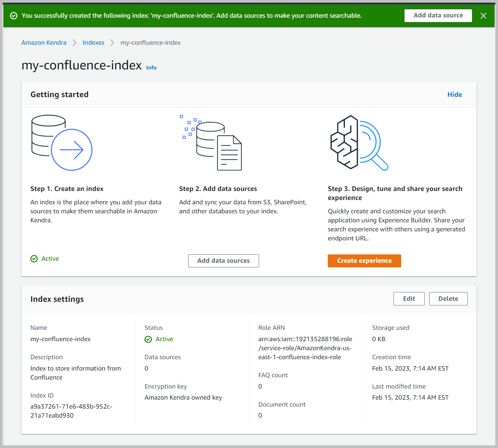
Task: Select the Step 3 design and tune heading
Action: (x=395, y=193)
